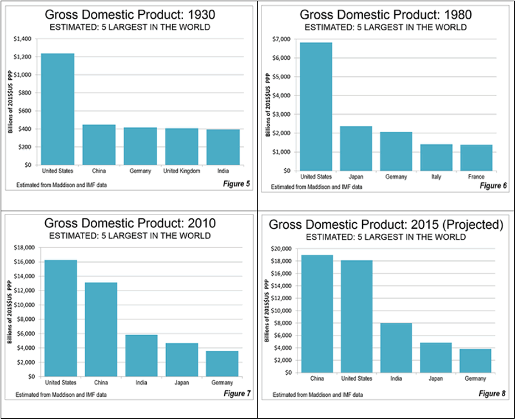This screenshot has width=516, height=420.
Task: Click the Italy bar in the 1980 chart
Action: click(x=436, y=157)
